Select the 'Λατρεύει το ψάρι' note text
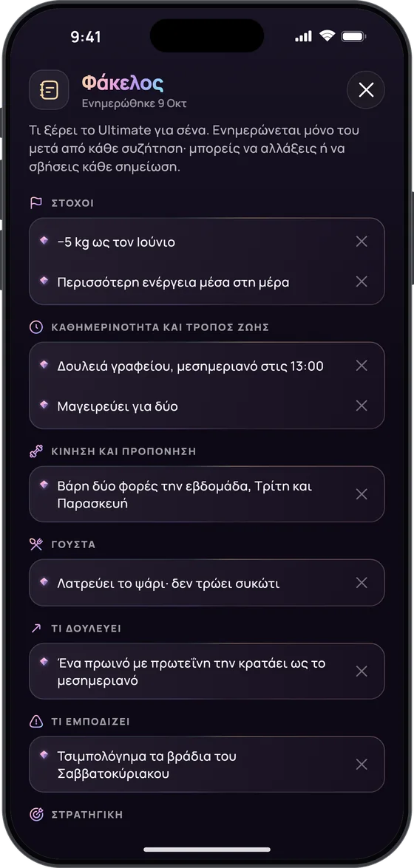 [169, 584]
